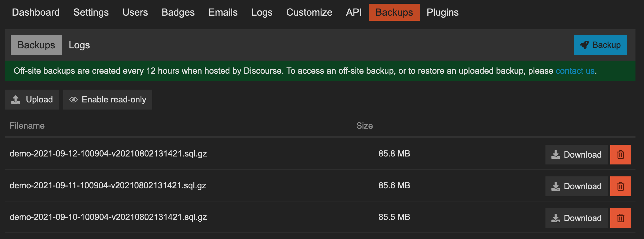This screenshot has height=239, width=644.
Task: Select the highlighted Backups admin tab
Action: click(x=394, y=12)
